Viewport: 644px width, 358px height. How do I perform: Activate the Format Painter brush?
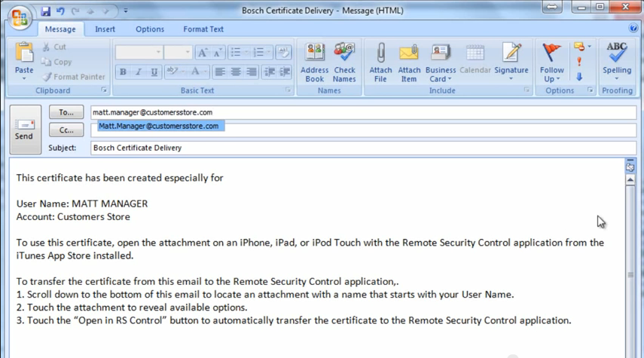pyautogui.click(x=74, y=76)
